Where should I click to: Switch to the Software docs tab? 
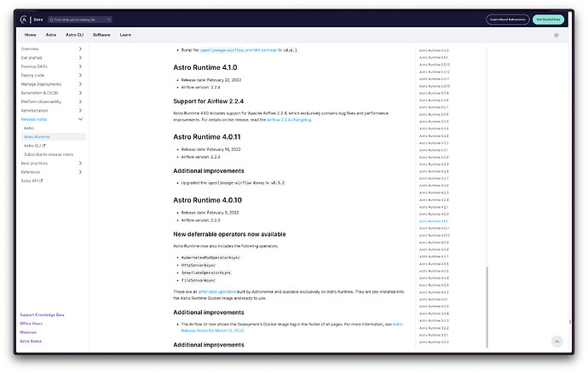coord(101,35)
